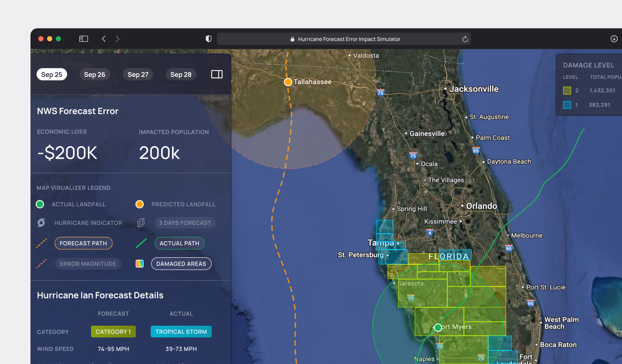
Task: Click the I-4 highway shield near Kissimmee
Action: pos(430,232)
